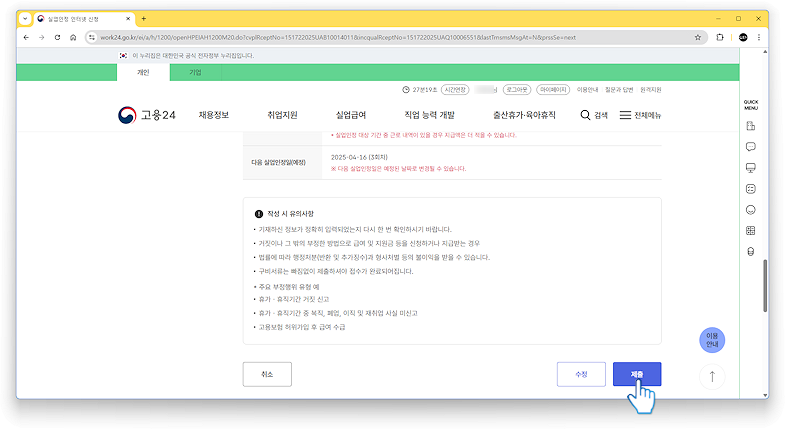Screen dimensions: 785x429
Task: Click the 2025-04-16 (3회차) date text
Action: point(359,157)
